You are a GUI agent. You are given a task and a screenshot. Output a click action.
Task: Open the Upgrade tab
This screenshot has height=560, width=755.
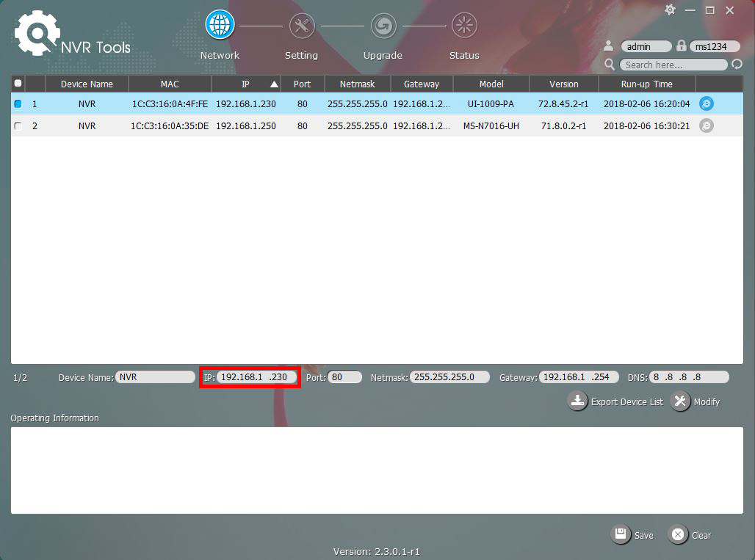pyautogui.click(x=383, y=37)
